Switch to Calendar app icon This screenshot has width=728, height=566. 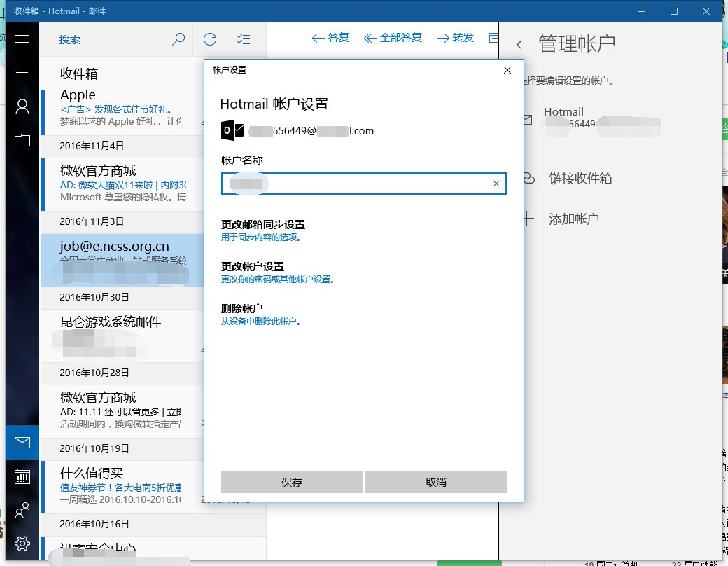(x=22, y=476)
